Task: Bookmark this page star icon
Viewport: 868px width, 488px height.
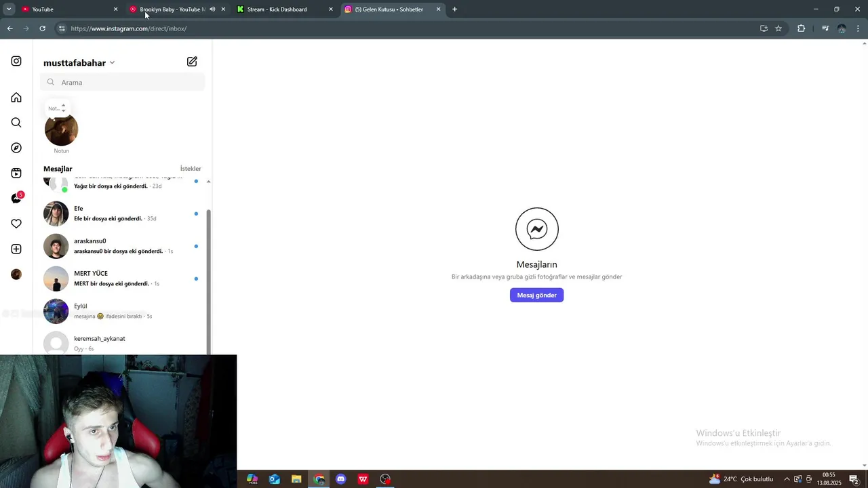Action: click(x=778, y=28)
